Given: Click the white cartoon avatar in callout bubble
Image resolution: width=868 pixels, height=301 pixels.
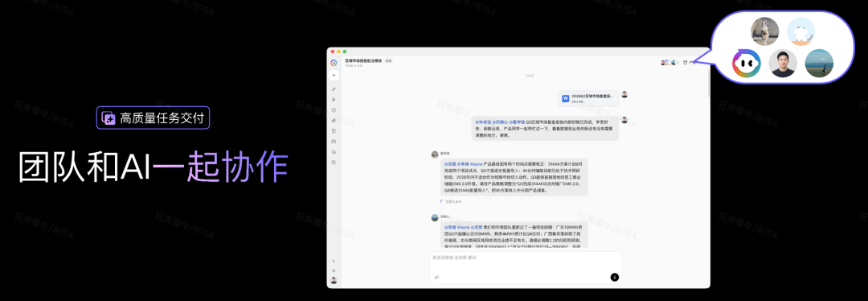Looking at the screenshot, I should (x=801, y=31).
